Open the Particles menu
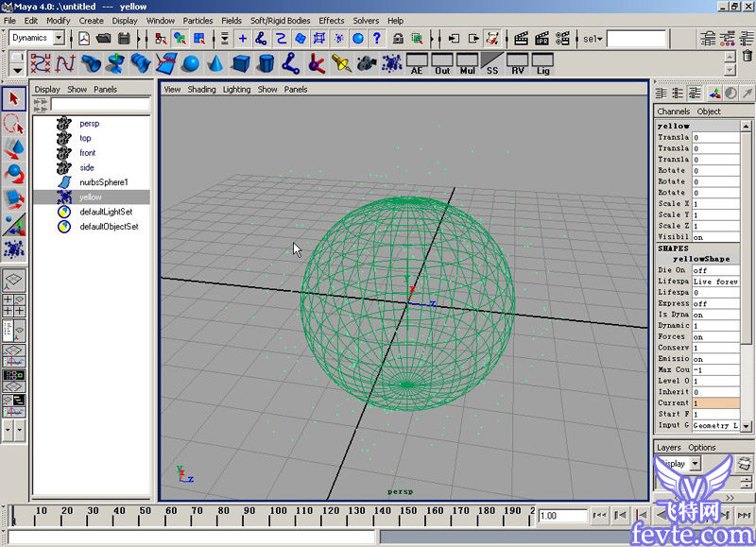756x547 pixels. click(x=198, y=20)
